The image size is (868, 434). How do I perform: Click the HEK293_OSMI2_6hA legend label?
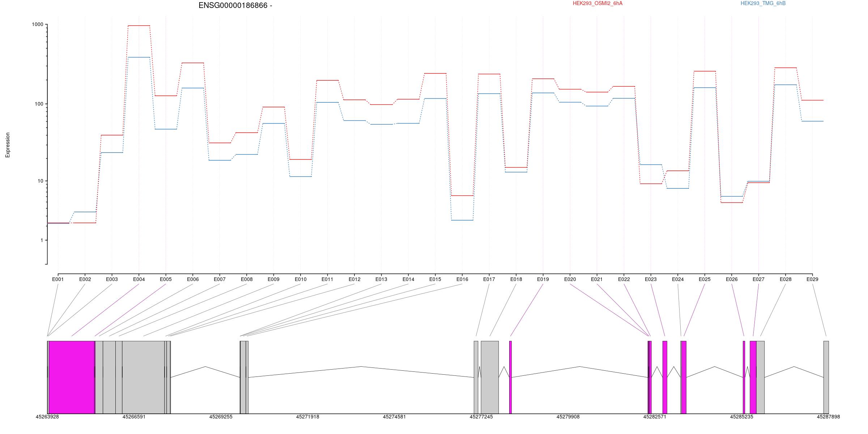coord(597,4)
